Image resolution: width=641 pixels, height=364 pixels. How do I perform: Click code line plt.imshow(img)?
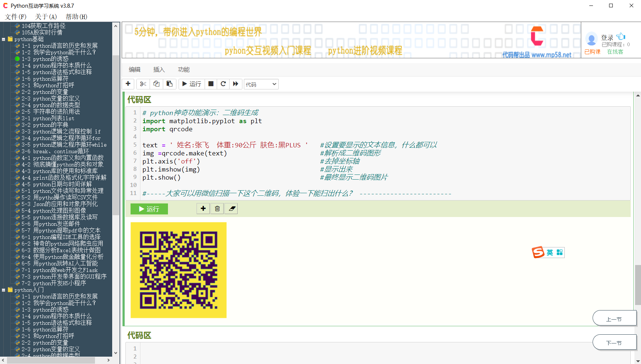171,169
